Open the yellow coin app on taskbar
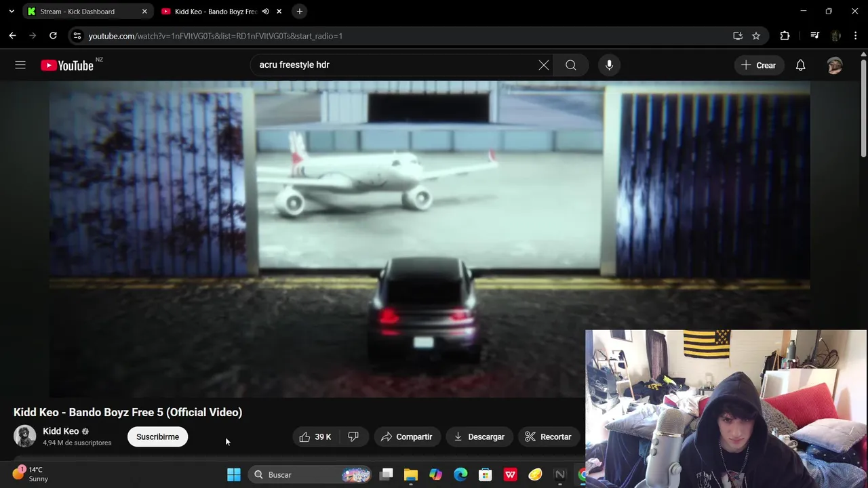 click(535, 475)
